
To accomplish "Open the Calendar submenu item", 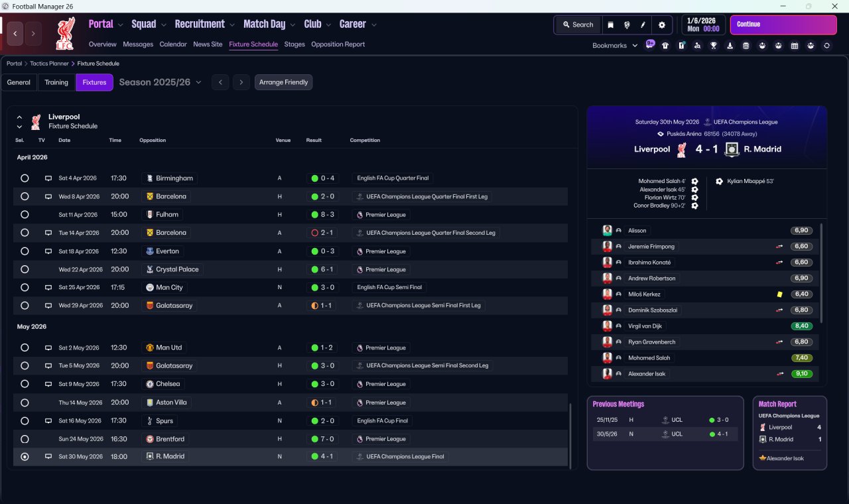I will click(173, 44).
